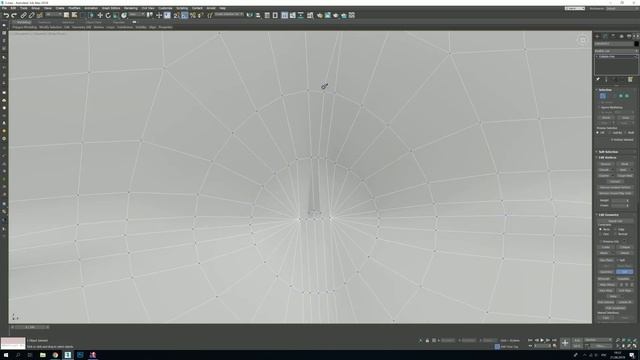Click Pin Stack icon under modifier stack
The image size is (640, 360).
pyautogui.click(x=598, y=79)
